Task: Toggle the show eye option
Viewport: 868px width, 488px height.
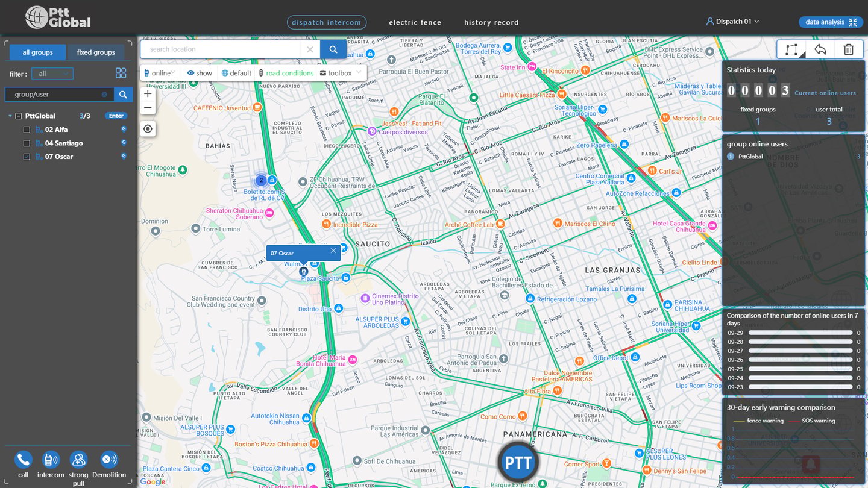Action: (x=200, y=73)
